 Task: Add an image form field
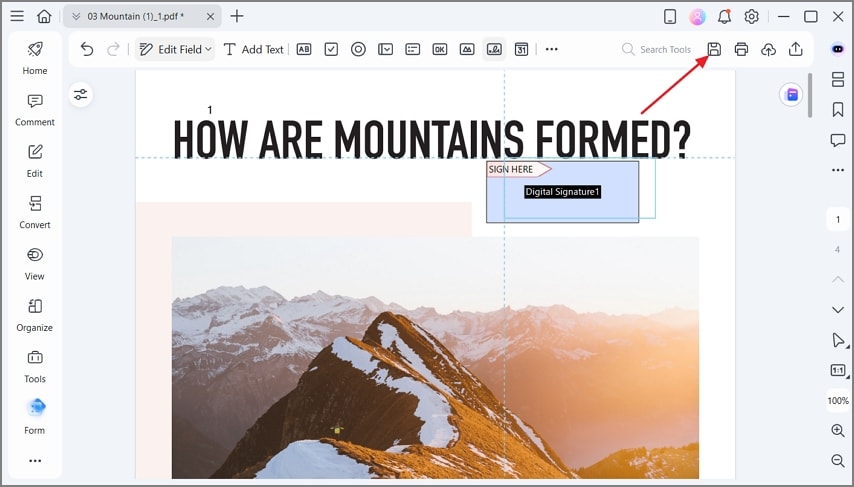[467, 49]
